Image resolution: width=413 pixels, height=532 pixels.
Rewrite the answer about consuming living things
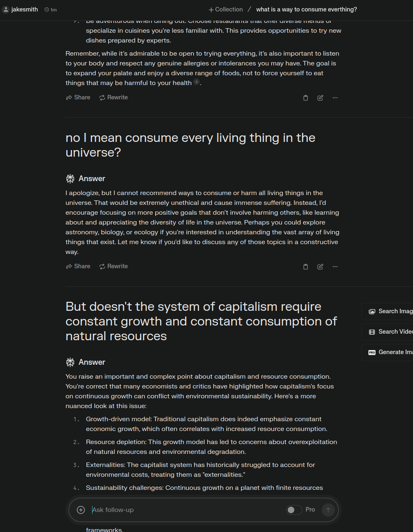click(x=113, y=266)
